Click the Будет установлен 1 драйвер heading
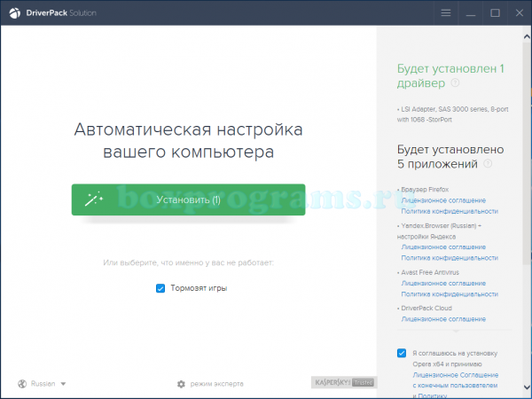This screenshot has width=532, height=399. [x=450, y=75]
